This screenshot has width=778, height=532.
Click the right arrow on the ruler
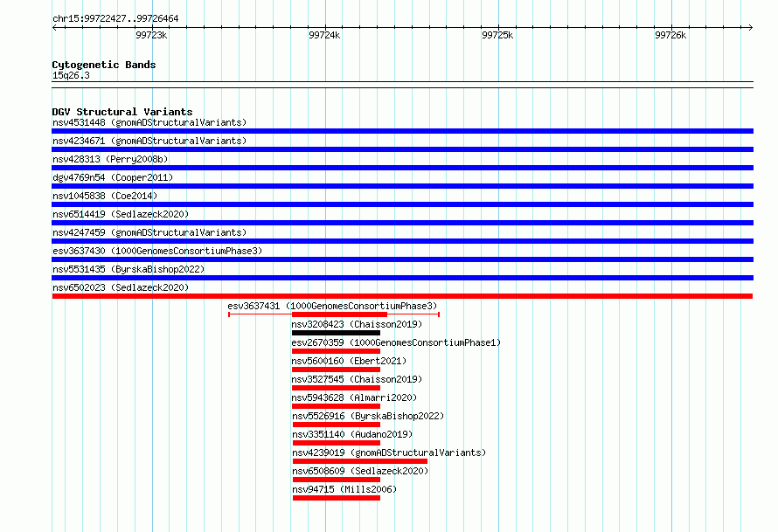coord(751,28)
